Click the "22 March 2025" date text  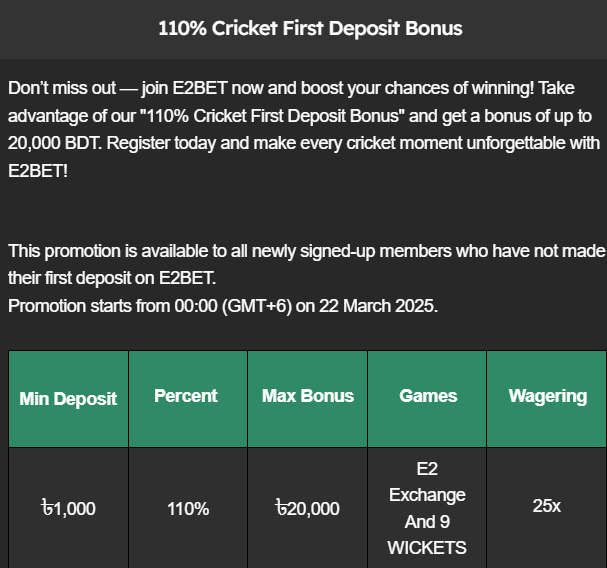click(378, 306)
